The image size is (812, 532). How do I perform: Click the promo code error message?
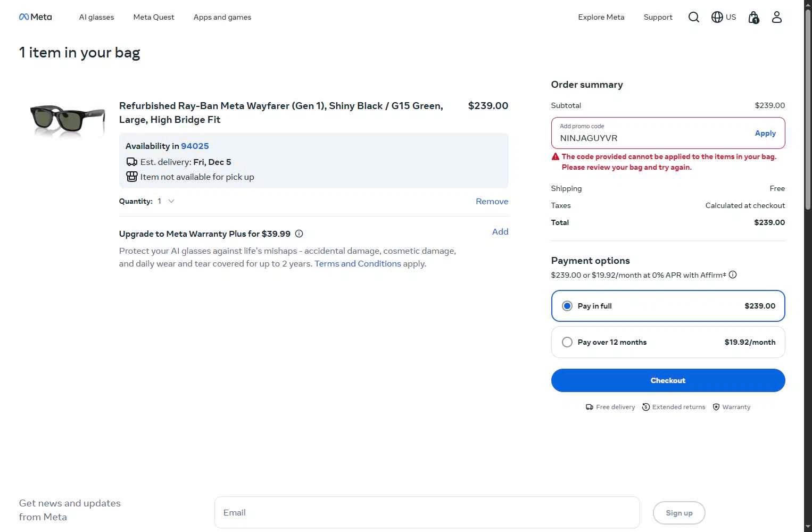669,162
